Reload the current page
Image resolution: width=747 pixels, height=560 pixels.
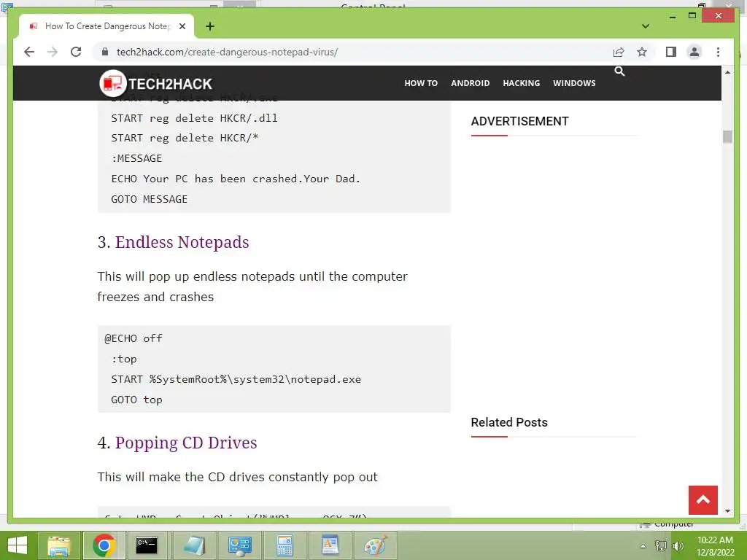[x=76, y=52]
